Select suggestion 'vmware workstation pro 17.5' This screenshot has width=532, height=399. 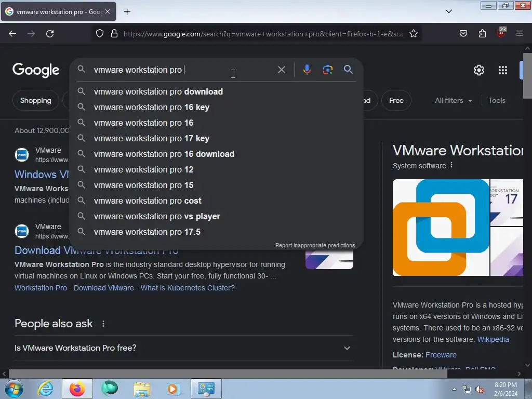click(x=217, y=232)
